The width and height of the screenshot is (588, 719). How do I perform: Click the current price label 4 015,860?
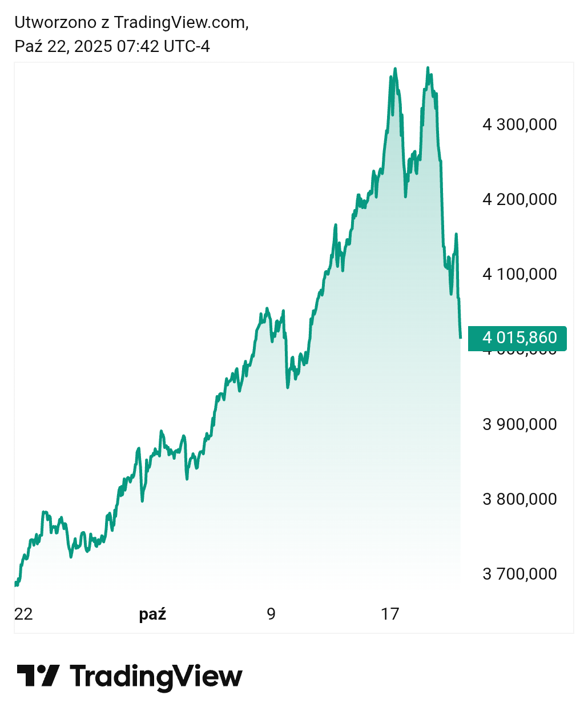(x=517, y=338)
